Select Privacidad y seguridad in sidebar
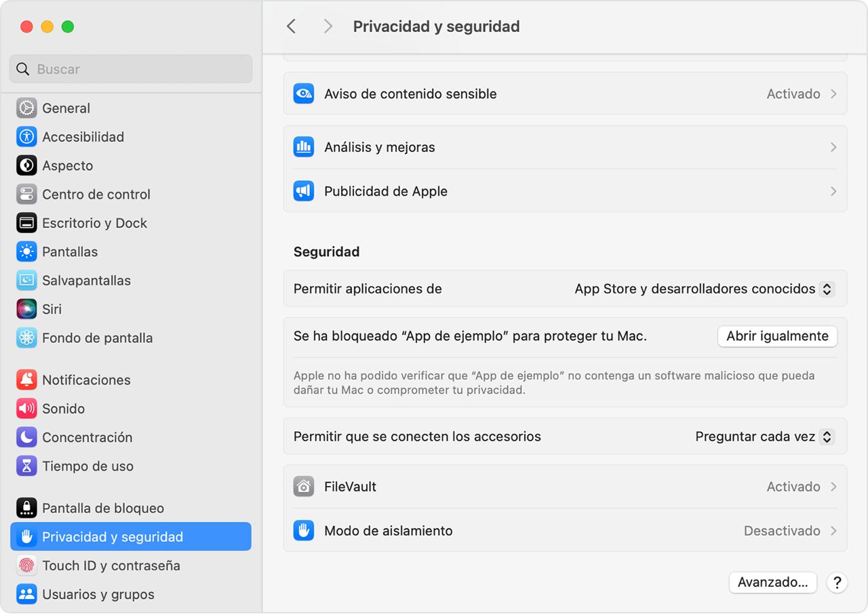This screenshot has width=868, height=614. click(x=113, y=536)
